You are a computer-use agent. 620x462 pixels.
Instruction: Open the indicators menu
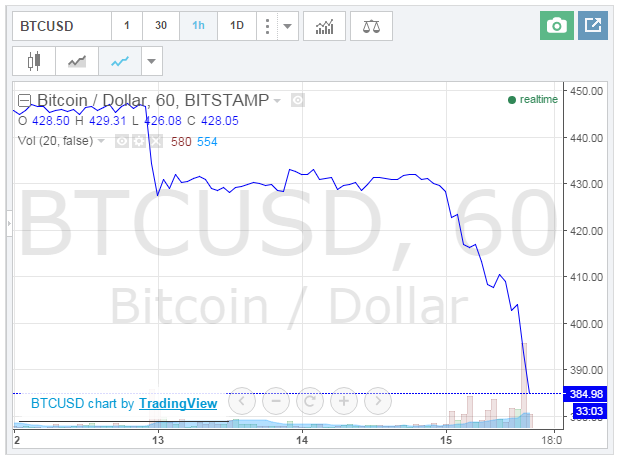[x=324, y=26]
